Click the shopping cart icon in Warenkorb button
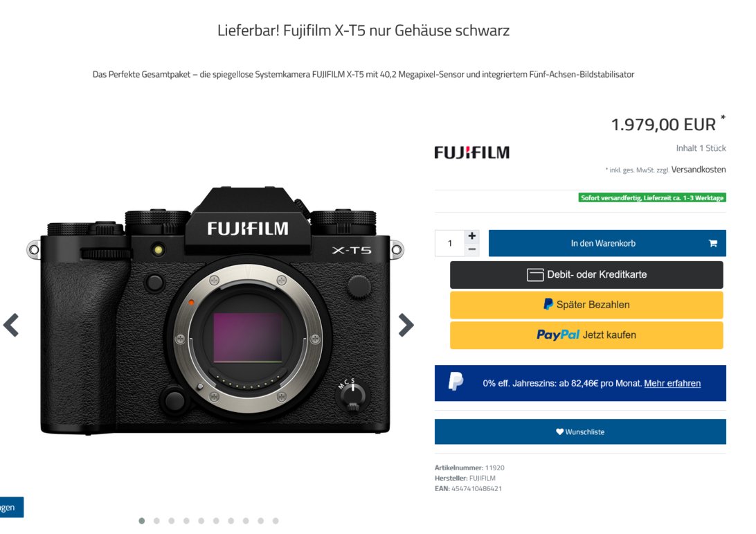The width and height of the screenshot is (756, 534). click(712, 243)
